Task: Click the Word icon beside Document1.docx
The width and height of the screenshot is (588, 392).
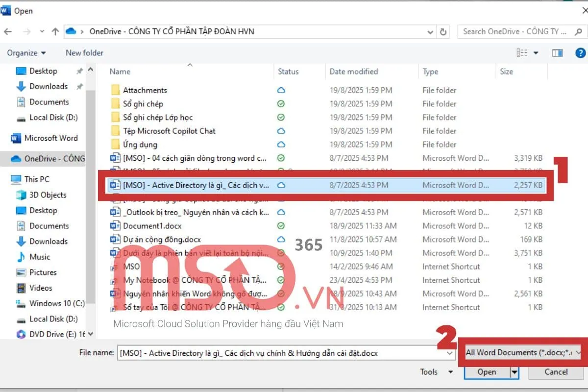Action: click(x=115, y=226)
